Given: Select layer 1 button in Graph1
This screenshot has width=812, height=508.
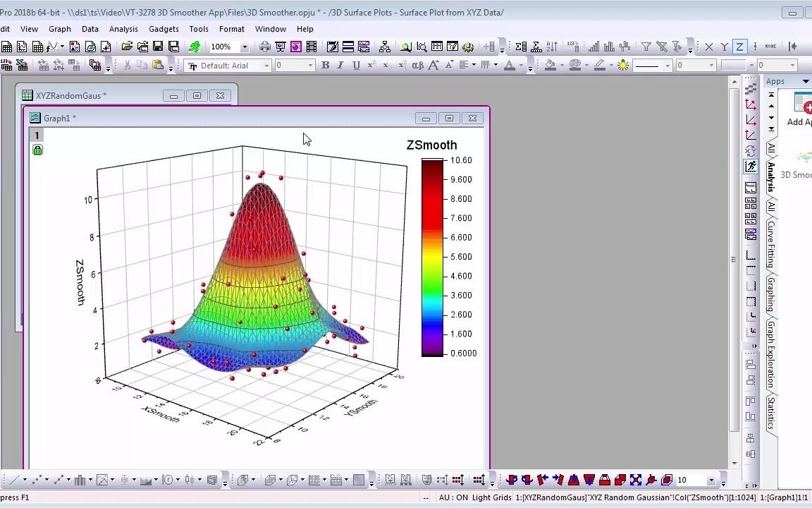Looking at the screenshot, I should [37, 135].
